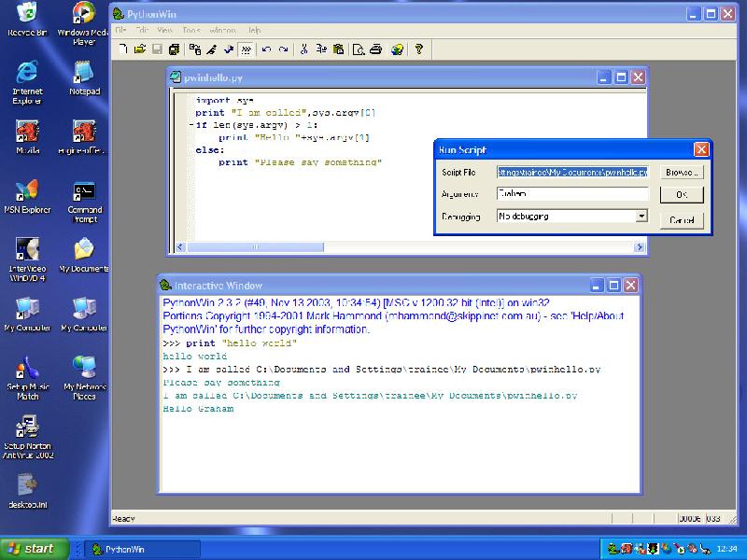
Task: Select the Setup Music Match desktop icon
Action: pos(27,378)
